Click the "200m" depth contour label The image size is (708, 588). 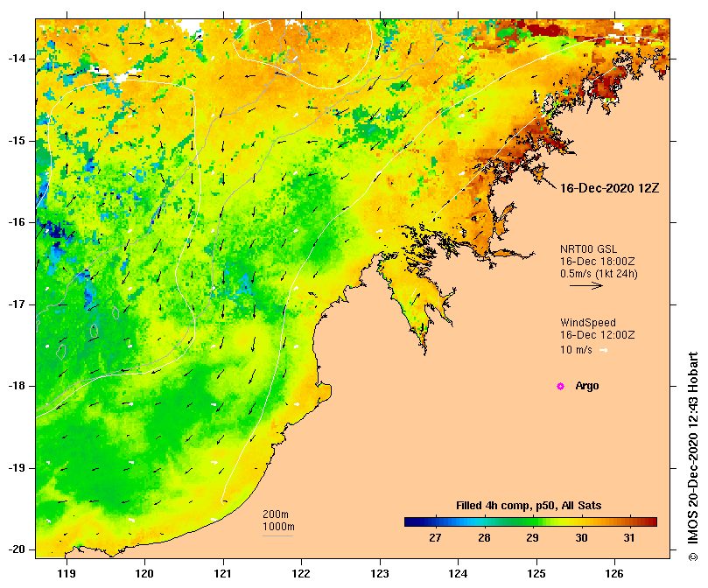pyautogui.click(x=276, y=514)
